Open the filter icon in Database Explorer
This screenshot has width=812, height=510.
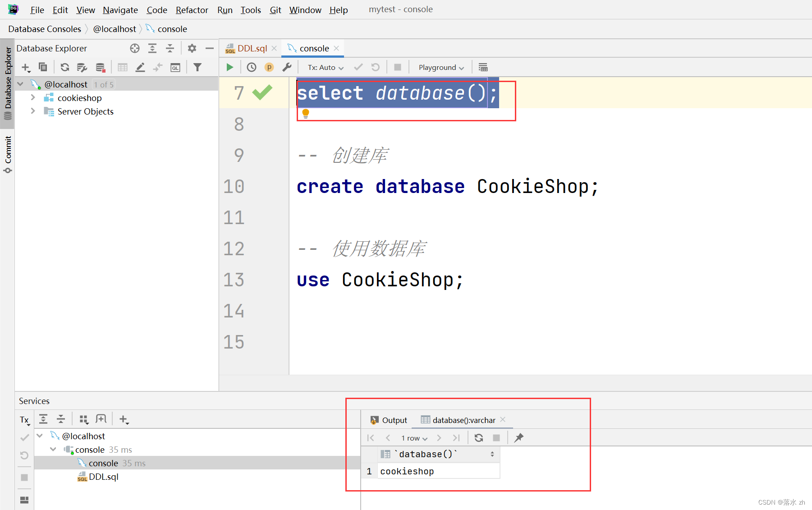click(197, 67)
